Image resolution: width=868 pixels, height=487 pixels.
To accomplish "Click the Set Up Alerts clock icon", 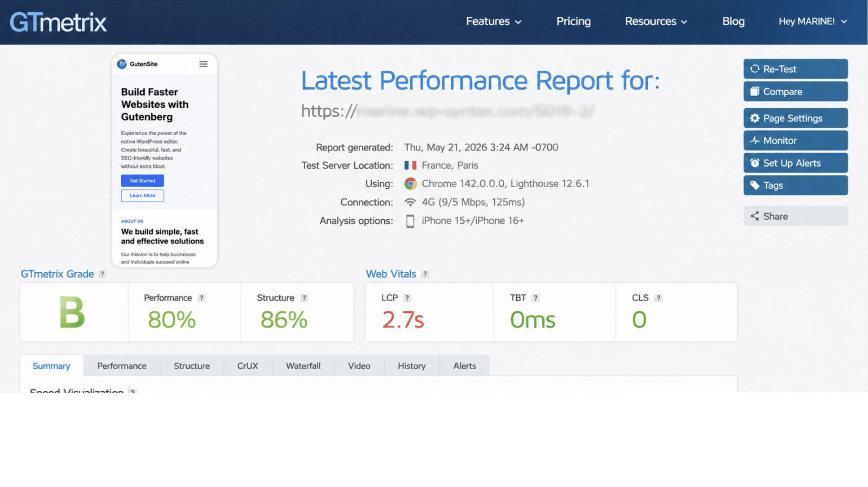I will 755,163.
